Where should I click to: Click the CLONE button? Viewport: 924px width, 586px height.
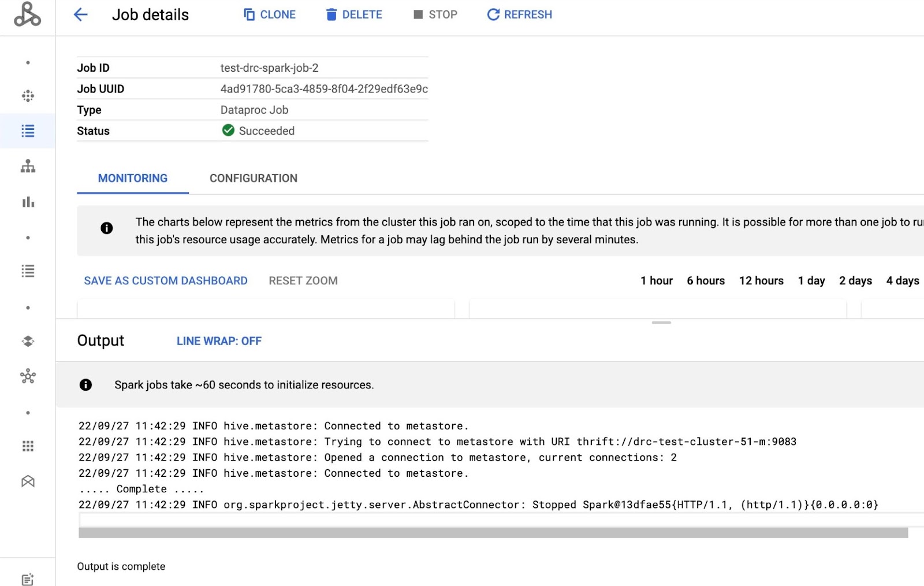tap(270, 15)
